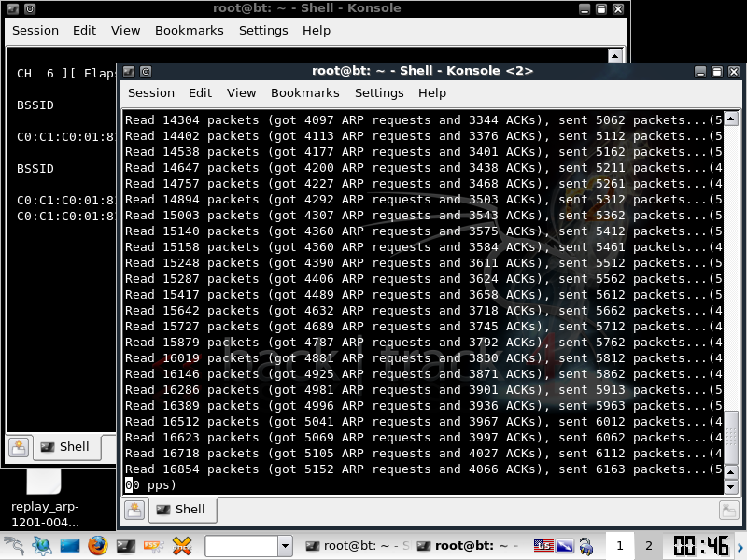Click the close tab button at bottom right

coord(728,510)
